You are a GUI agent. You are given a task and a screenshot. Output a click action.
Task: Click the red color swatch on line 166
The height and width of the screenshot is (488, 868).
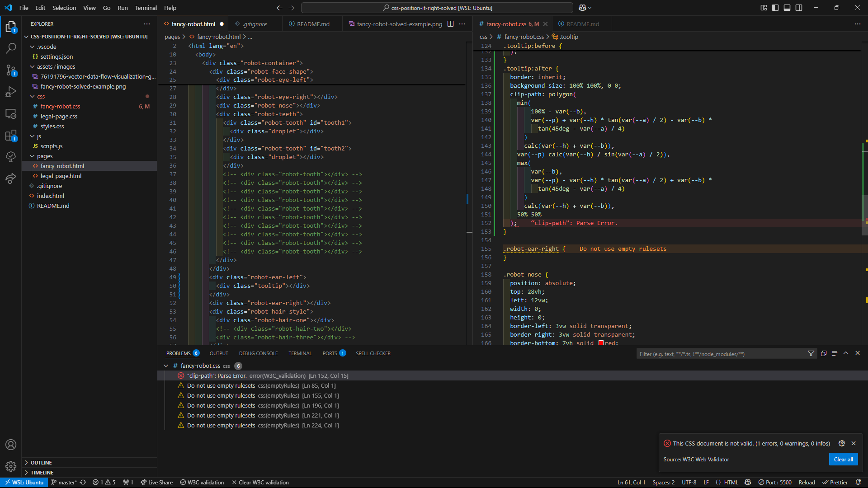click(601, 343)
